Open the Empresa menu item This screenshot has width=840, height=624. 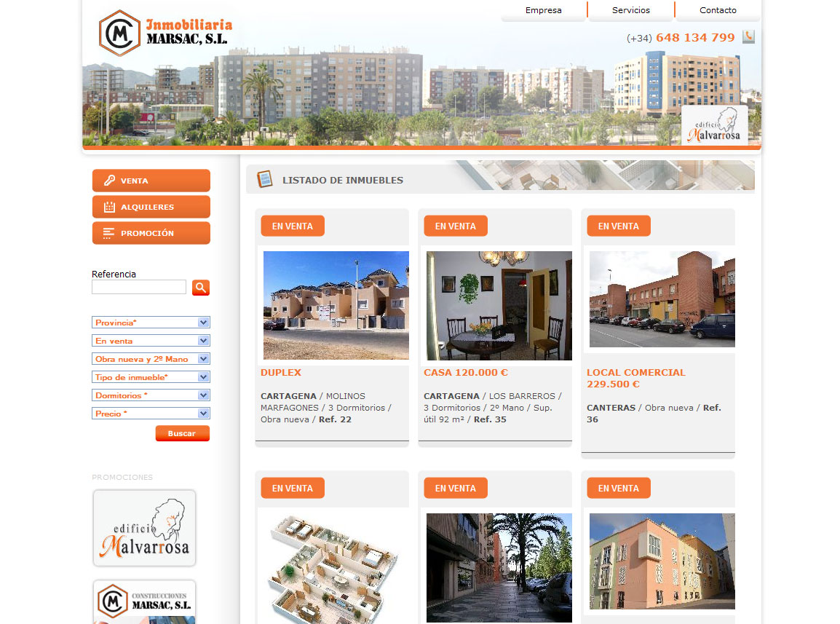click(x=543, y=10)
